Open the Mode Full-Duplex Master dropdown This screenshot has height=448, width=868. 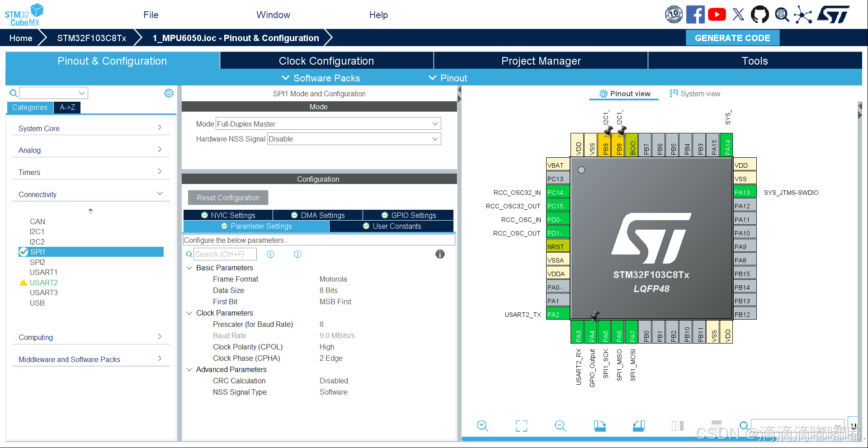(x=328, y=124)
